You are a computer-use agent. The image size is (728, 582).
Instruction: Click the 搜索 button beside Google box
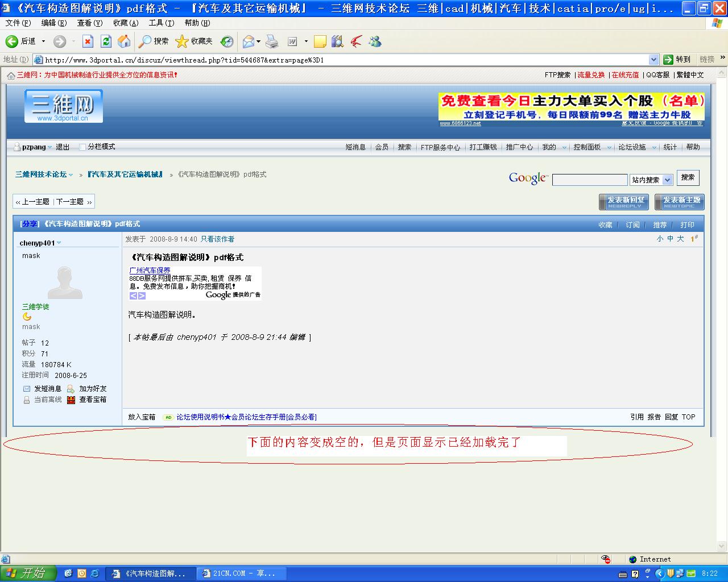click(x=688, y=178)
